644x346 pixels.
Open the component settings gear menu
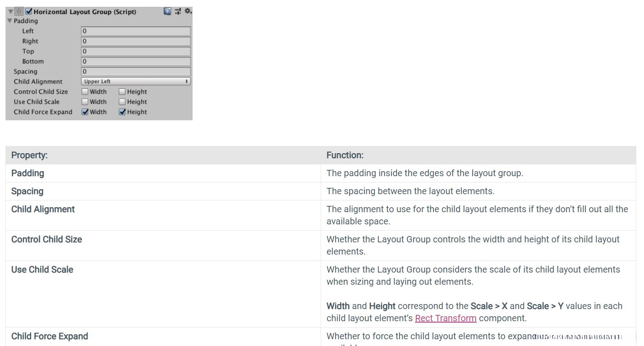(188, 11)
